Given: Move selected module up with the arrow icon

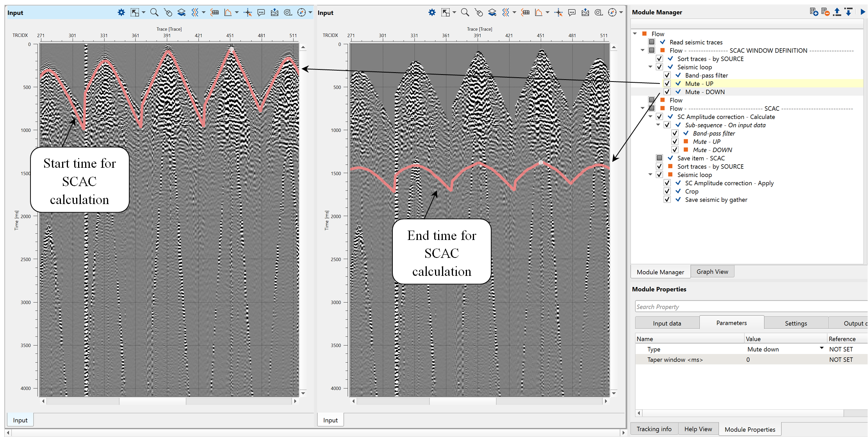Looking at the screenshot, I should 837,12.
